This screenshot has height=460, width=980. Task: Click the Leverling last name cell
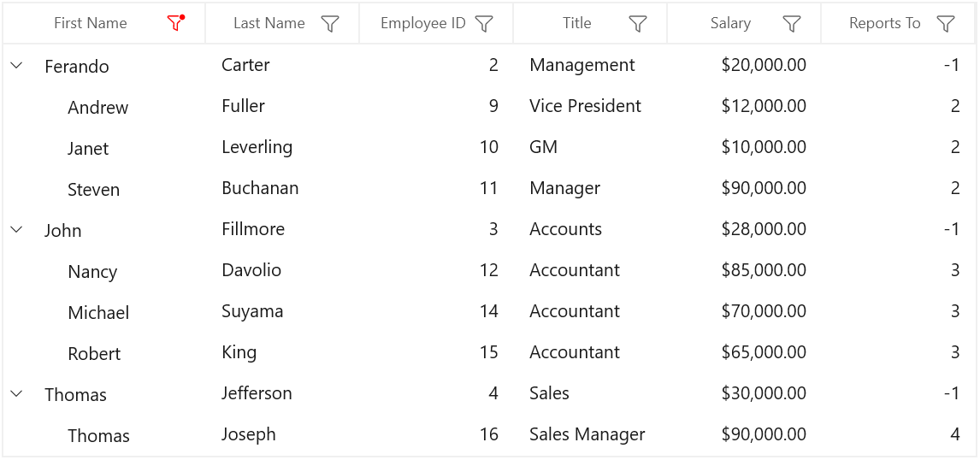(x=257, y=147)
